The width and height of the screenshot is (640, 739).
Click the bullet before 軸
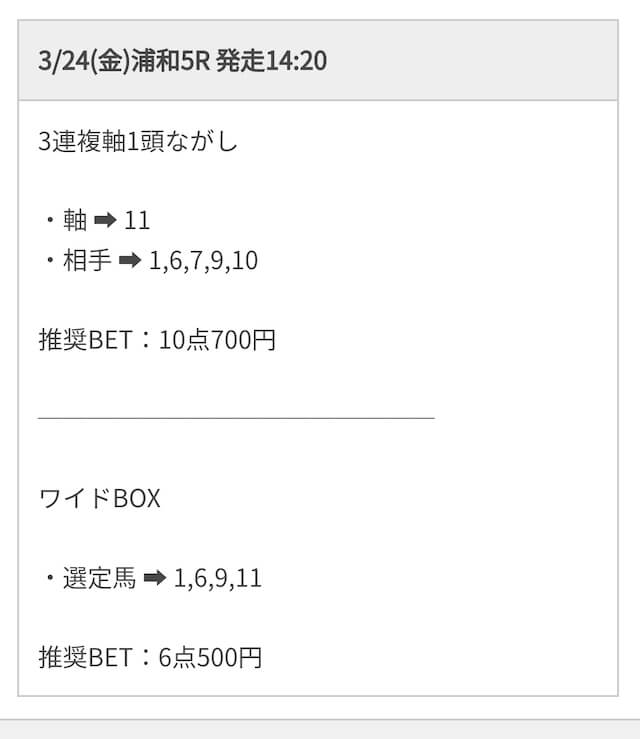click(x=50, y=220)
